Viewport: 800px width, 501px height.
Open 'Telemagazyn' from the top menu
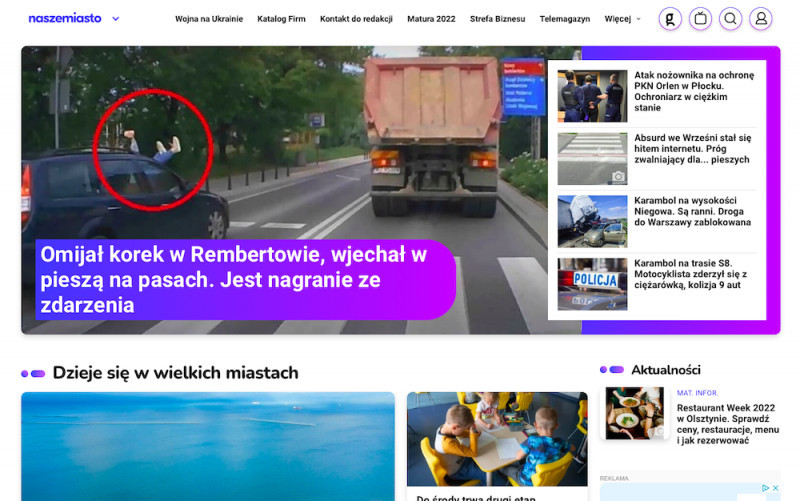(565, 19)
